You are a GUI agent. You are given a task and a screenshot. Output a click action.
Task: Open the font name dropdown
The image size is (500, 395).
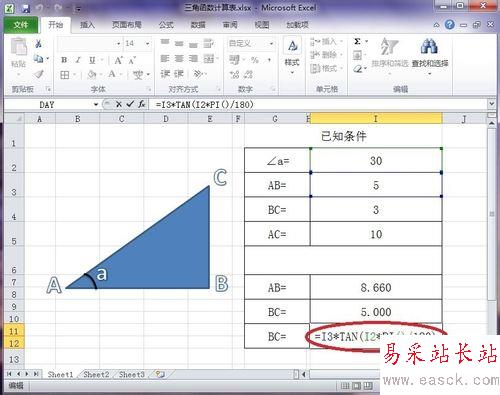pyautogui.click(x=118, y=44)
